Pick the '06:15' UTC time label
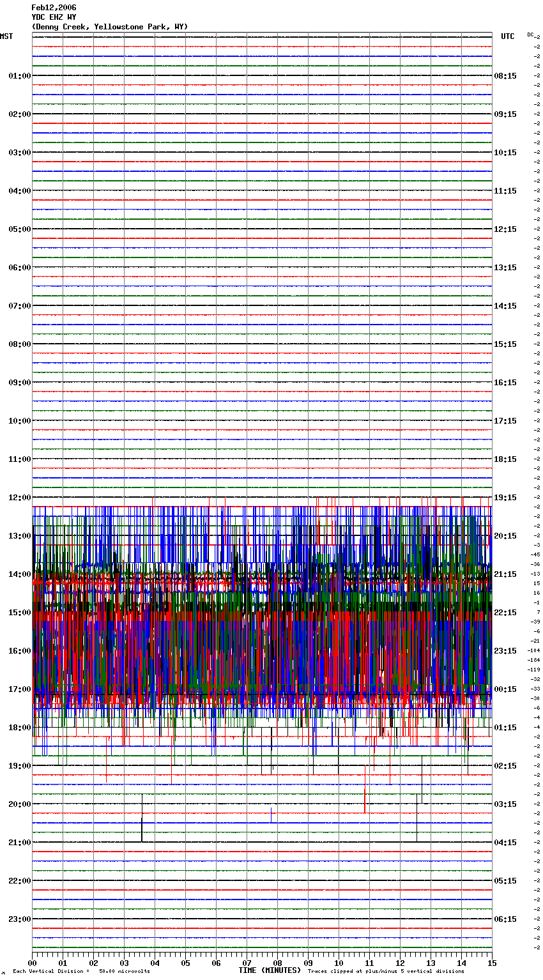Screen dimensions: 543x980 click(x=505, y=919)
